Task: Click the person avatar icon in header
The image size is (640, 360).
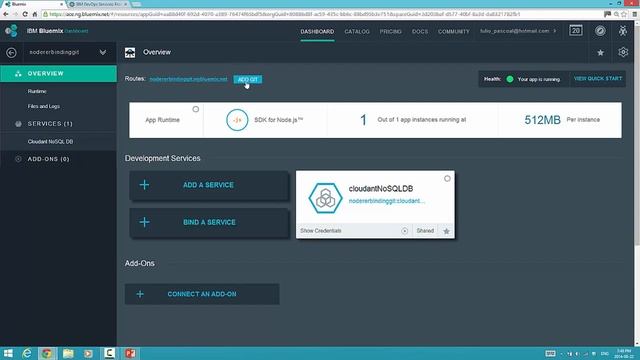Action: 623,31
